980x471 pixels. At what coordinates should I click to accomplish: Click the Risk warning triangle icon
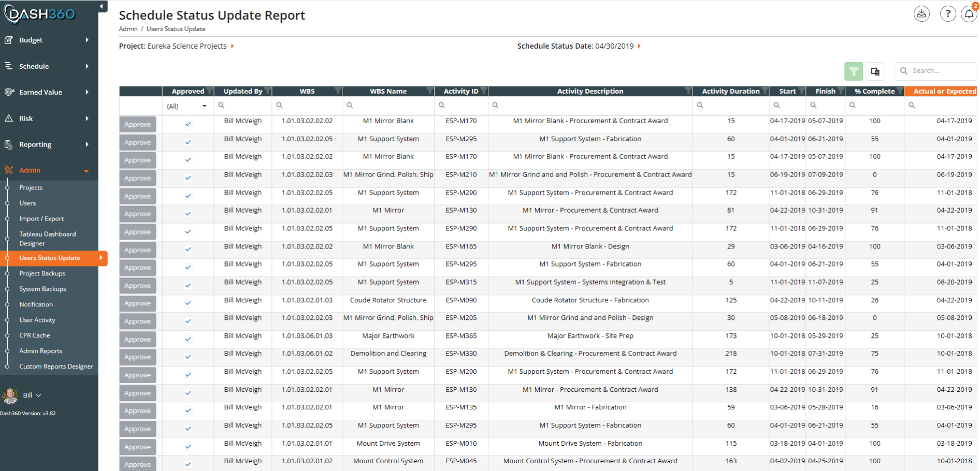pos(9,118)
